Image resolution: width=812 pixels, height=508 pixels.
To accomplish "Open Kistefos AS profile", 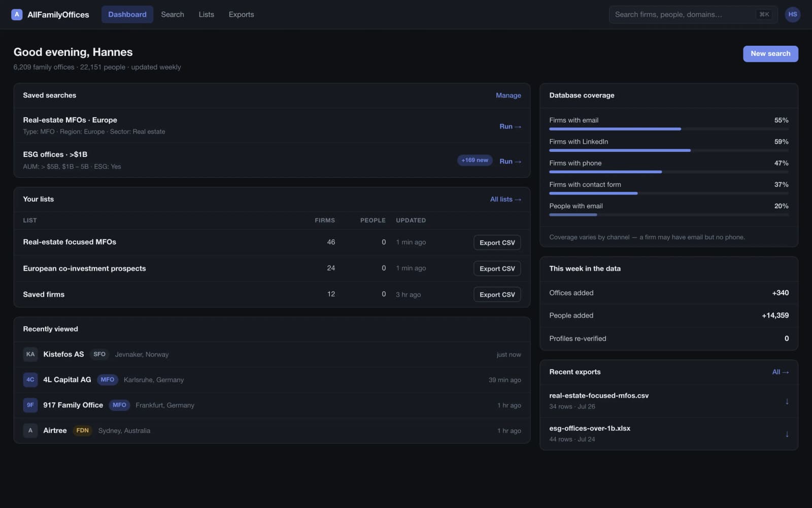I will 63,354.
